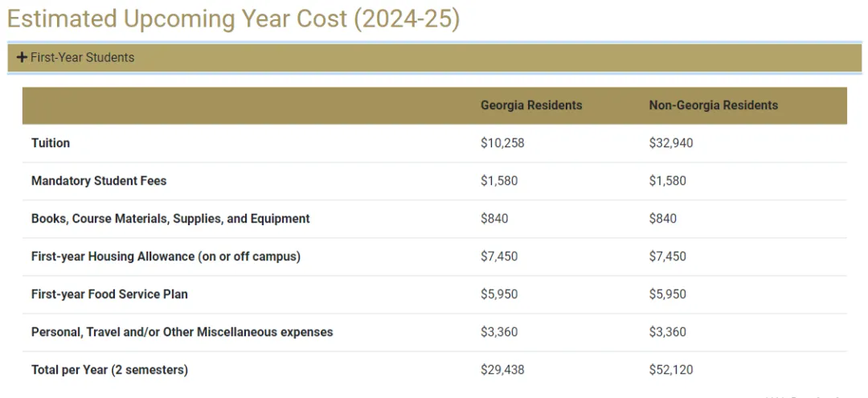The width and height of the screenshot is (868, 398).
Task: Select the Non-Georgia Residents column header
Action: 713,105
